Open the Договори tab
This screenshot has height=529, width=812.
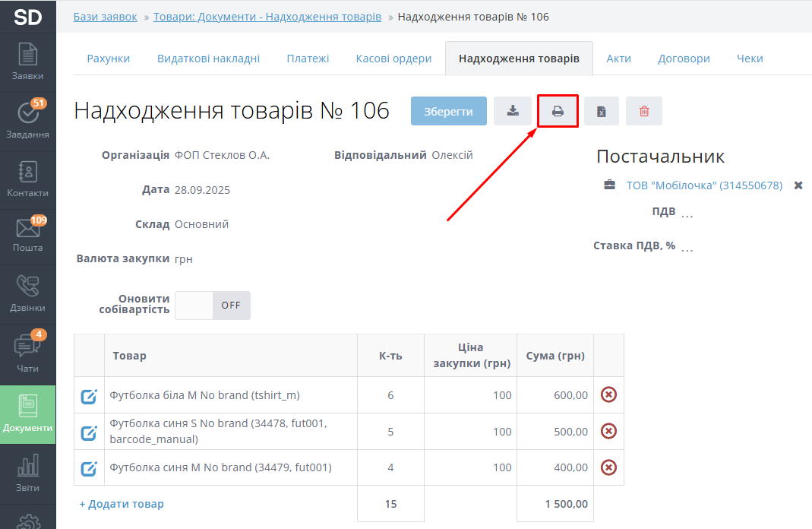[684, 59]
